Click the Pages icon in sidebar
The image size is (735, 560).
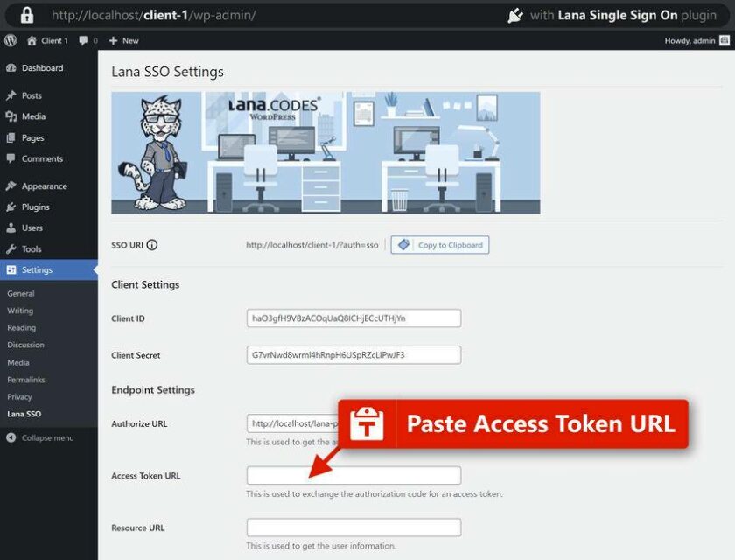pos(11,137)
